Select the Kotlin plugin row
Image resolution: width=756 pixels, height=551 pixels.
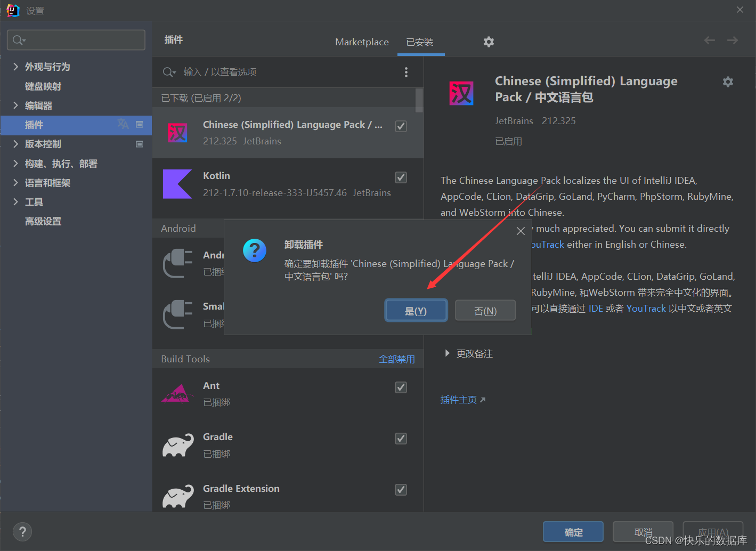[288, 184]
